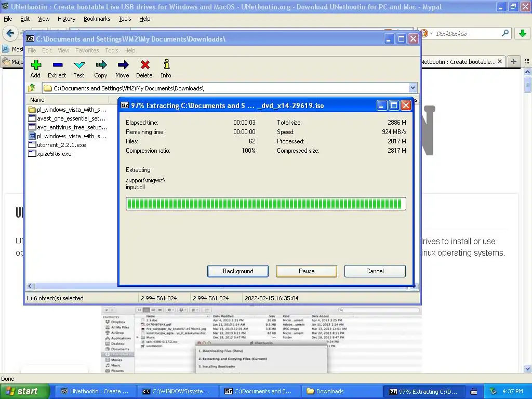Viewport: 532px width, 399px height.
Task: Open the History menu
Action: 66,19
